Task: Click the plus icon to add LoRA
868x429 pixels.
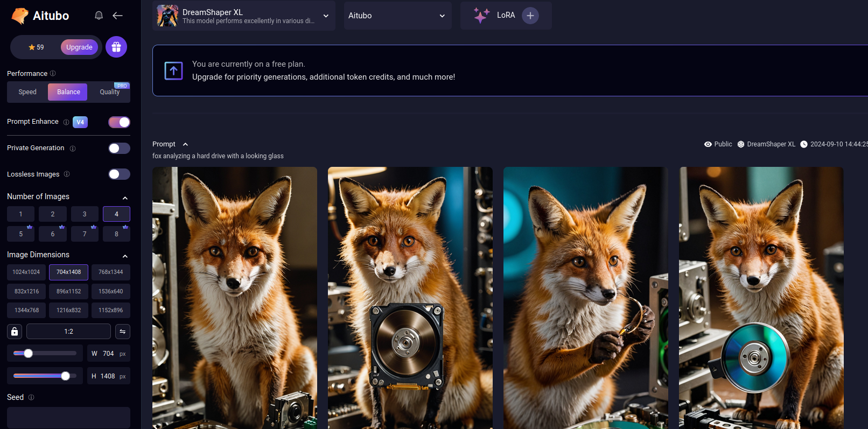Action: coord(530,16)
